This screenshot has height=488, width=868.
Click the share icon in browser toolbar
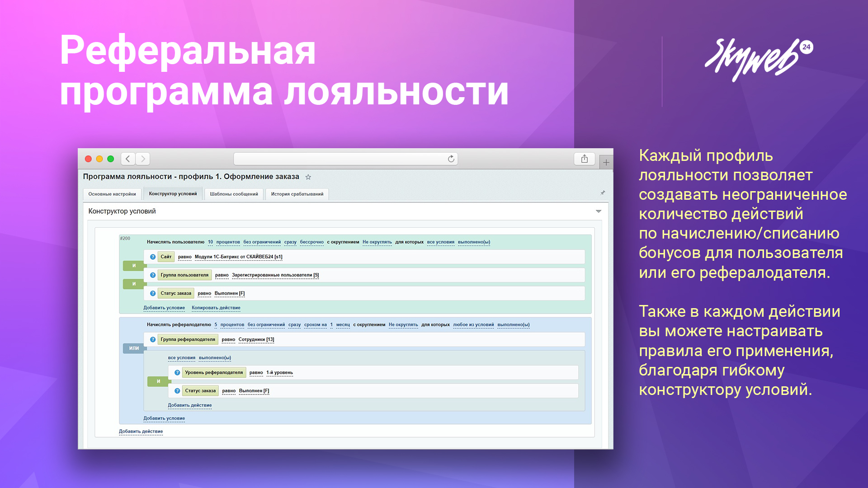click(x=584, y=159)
